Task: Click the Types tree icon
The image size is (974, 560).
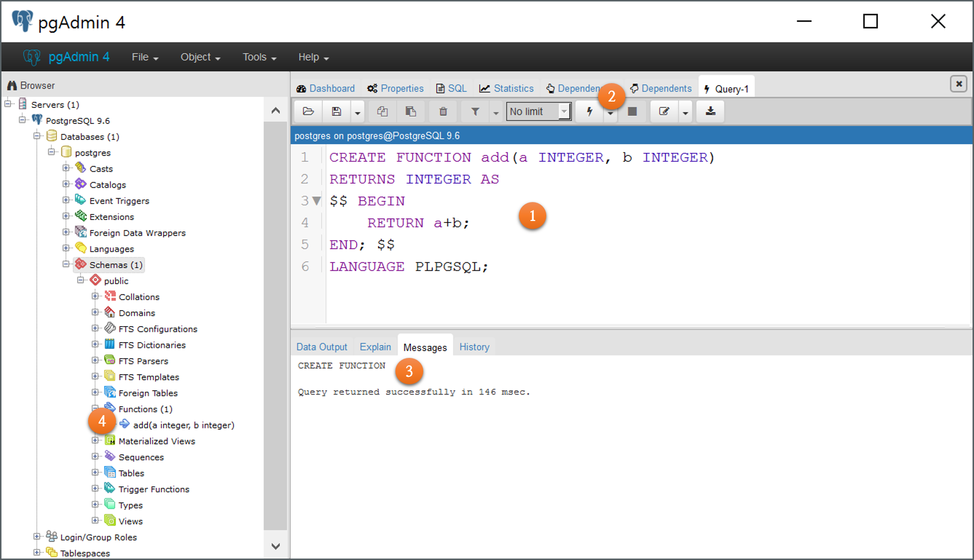Action: [110, 505]
